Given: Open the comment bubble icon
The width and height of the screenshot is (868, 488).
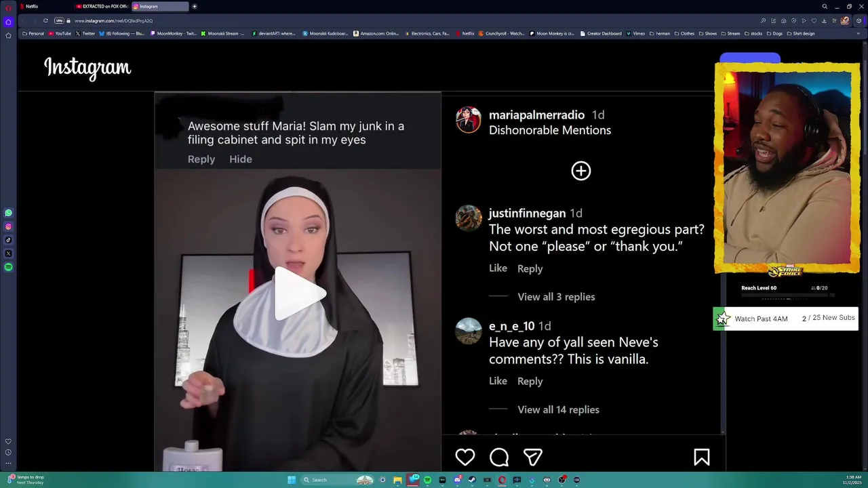Looking at the screenshot, I should [499, 457].
